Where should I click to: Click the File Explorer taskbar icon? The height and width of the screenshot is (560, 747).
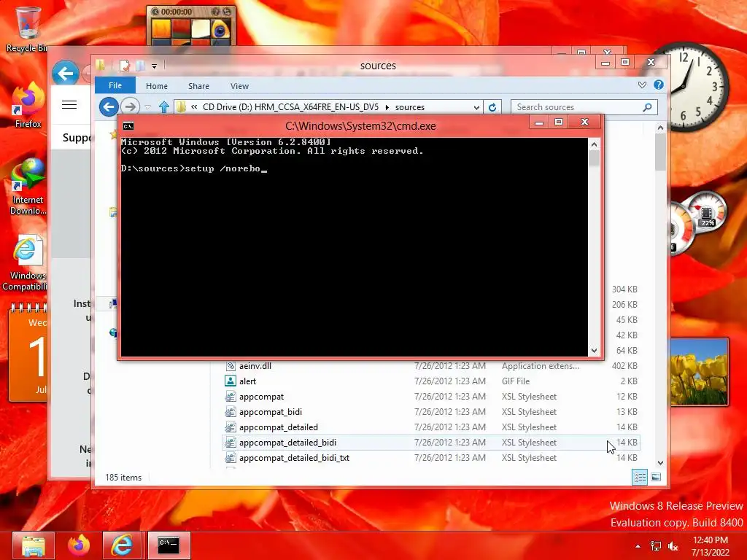(33, 545)
